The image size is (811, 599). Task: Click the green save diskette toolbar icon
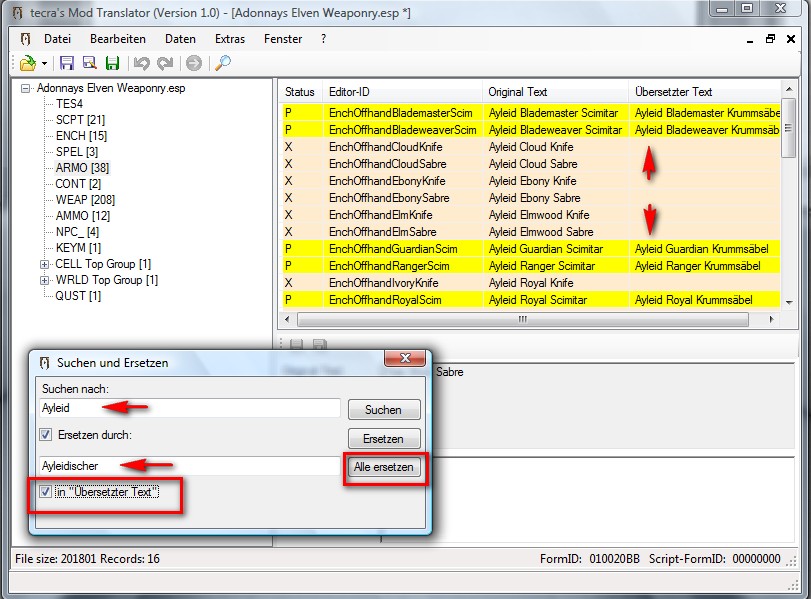click(112, 63)
